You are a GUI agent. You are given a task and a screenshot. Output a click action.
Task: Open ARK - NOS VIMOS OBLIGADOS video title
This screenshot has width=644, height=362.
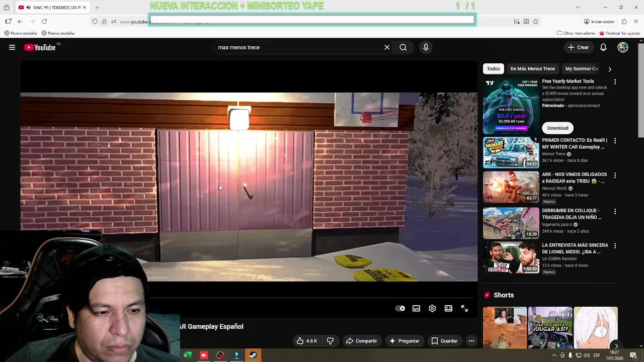[x=574, y=177]
